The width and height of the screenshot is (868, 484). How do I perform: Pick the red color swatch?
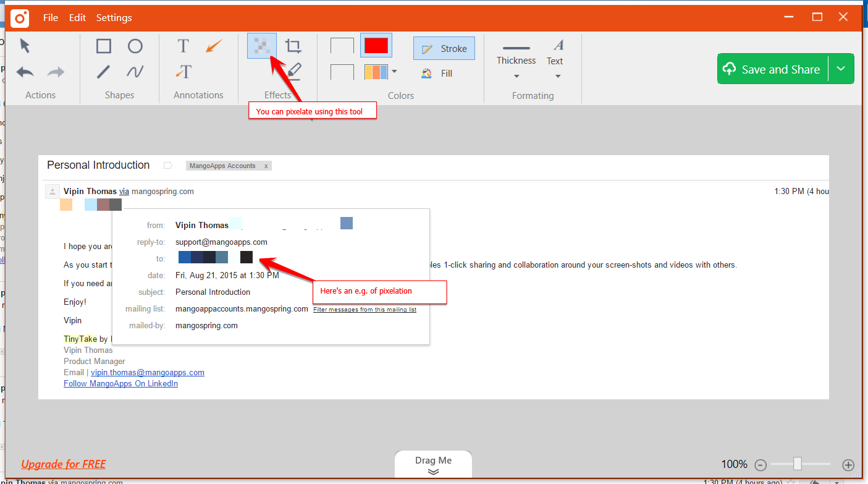click(x=376, y=46)
